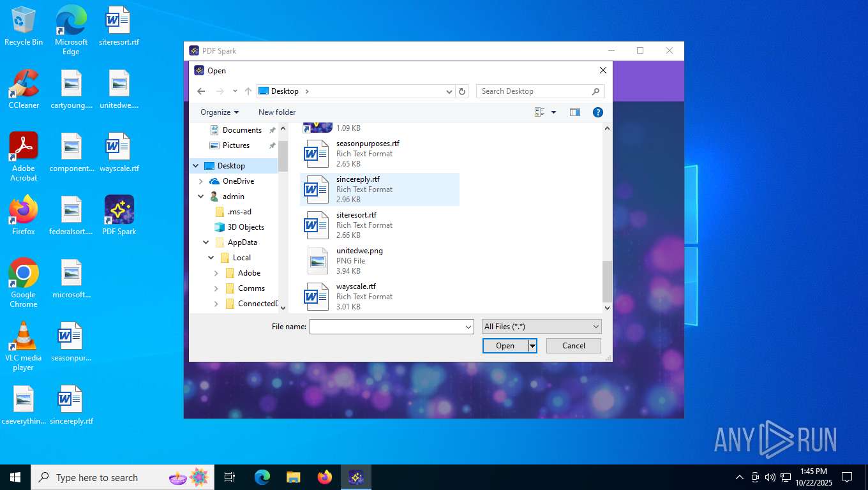The height and width of the screenshot is (490, 868).
Task: Click PDF Spark taskbar icon
Action: pyautogui.click(x=356, y=477)
